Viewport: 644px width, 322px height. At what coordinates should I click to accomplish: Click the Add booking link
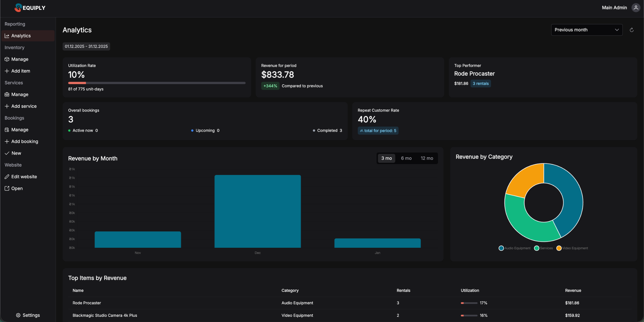click(x=25, y=141)
